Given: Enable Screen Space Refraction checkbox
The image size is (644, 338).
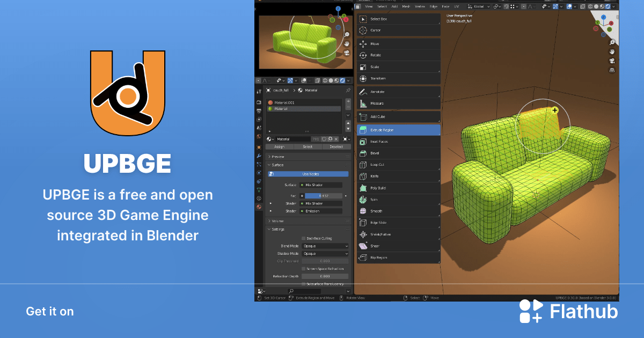Looking at the screenshot, I should click(304, 268).
